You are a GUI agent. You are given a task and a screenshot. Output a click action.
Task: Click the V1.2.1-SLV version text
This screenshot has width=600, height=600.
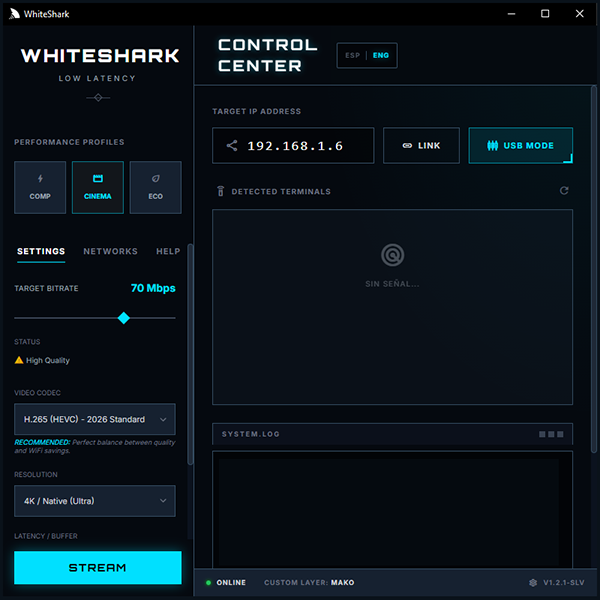564,582
